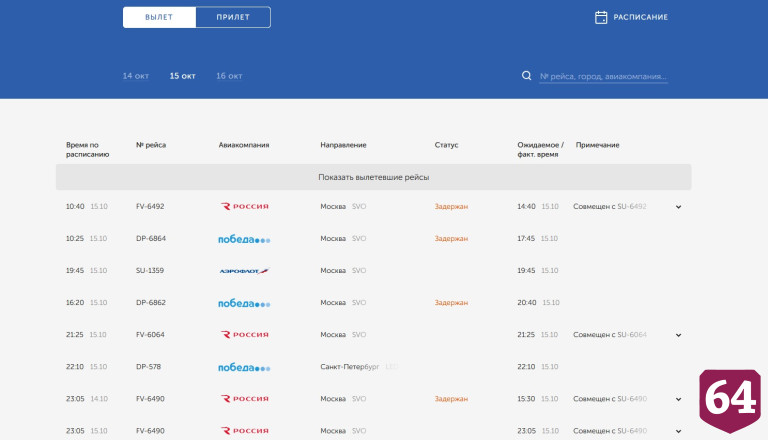This screenshot has width=768, height=440.
Task: Click the maroon 64 badge logo
Action: [x=730, y=401]
